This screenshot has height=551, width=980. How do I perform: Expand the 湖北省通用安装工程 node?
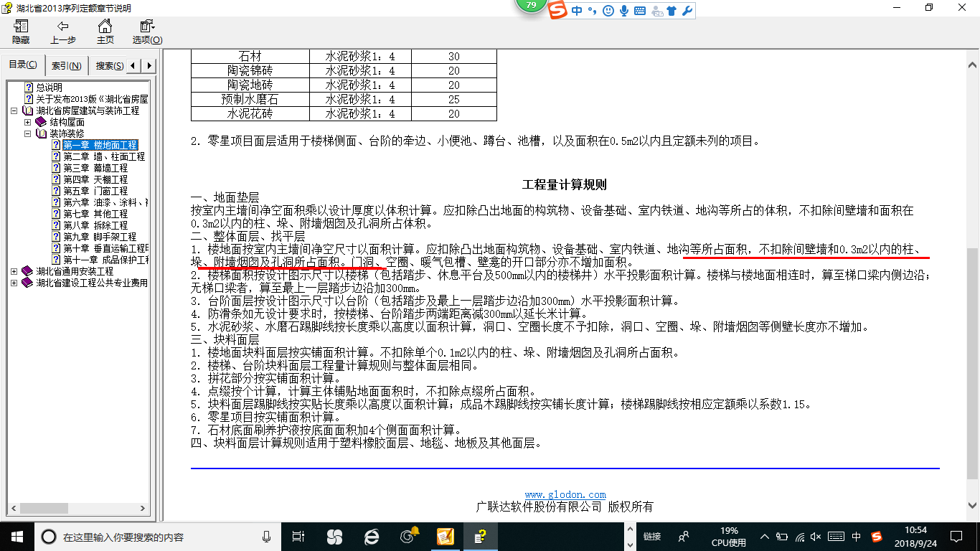15,272
